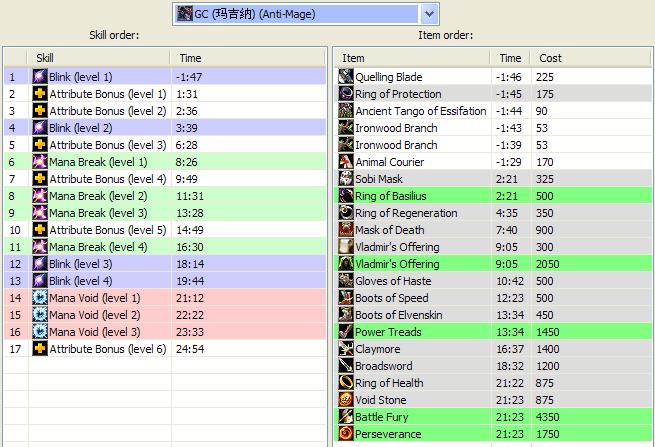Viewport: 655px width, 447px height.
Task: Open the hero selection dropdown arrow
Action: click(x=430, y=13)
